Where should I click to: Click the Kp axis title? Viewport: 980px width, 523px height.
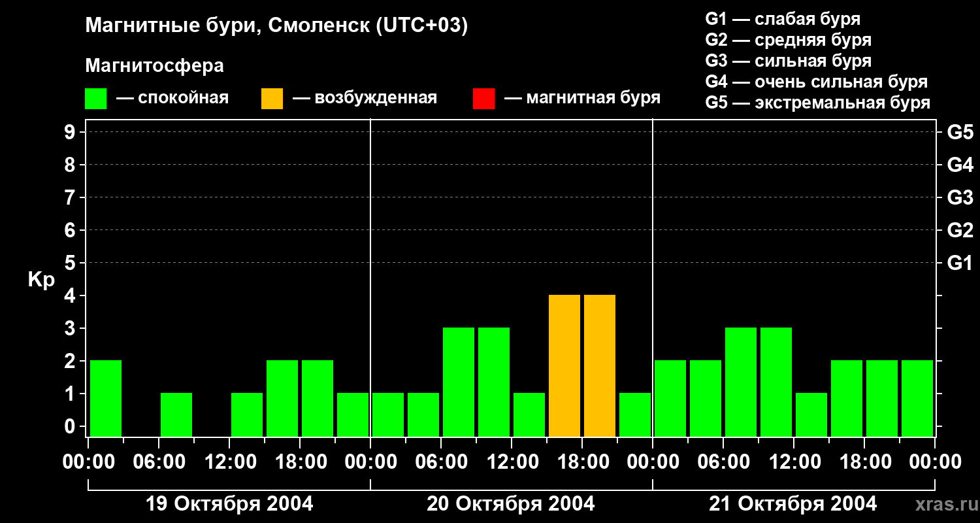click(x=41, y=281)
